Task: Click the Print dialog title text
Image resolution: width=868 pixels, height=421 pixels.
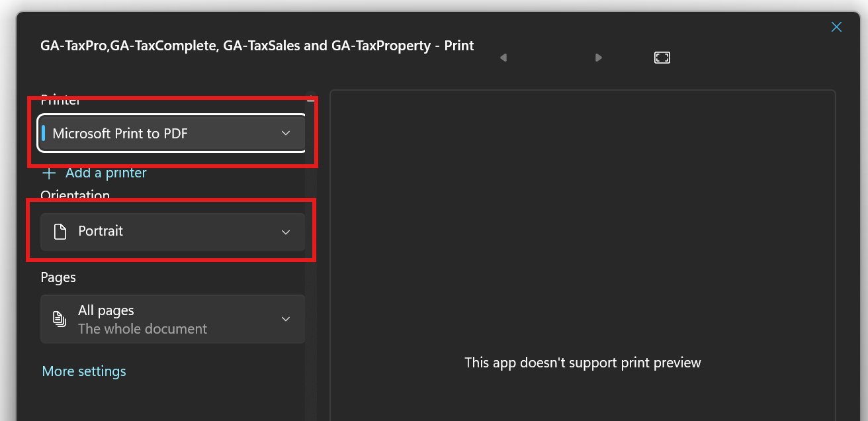Action: coord(257,46)
